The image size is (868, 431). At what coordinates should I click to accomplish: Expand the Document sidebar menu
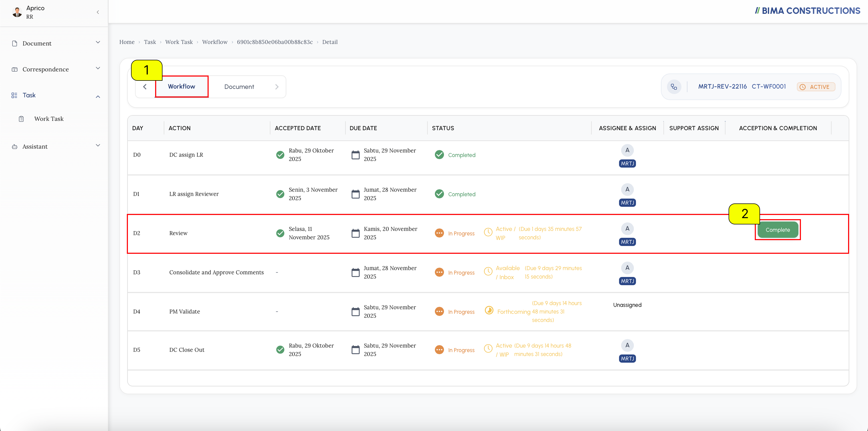click(98, 42)
